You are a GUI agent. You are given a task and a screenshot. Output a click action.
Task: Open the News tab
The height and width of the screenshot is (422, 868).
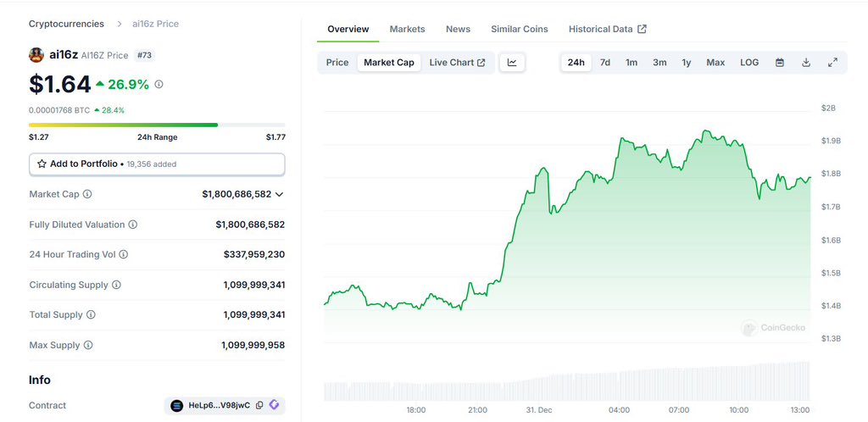[458, 29]
